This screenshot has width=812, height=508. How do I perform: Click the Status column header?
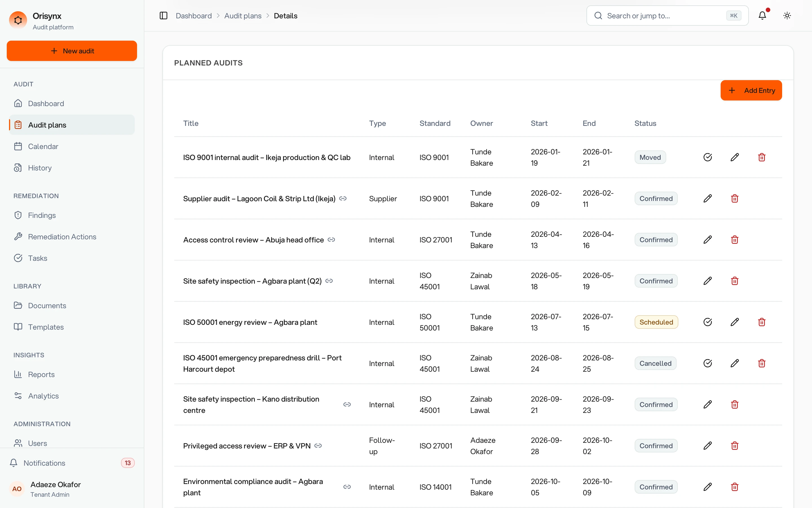pos(645,123)
